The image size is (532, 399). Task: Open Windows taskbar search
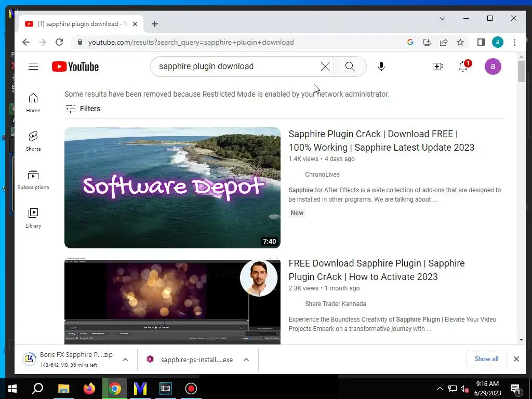[37, 389]
